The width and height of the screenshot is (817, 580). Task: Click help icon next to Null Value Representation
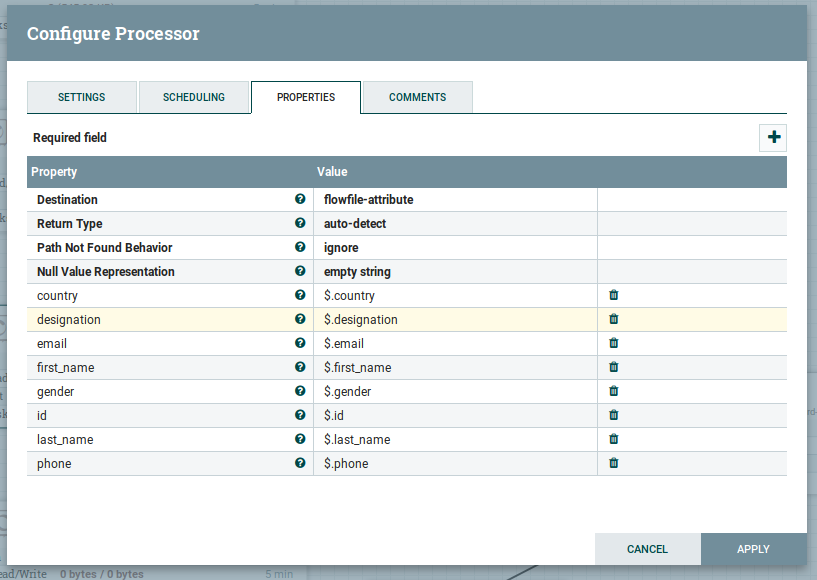pyautogui.click(x=300, y=272)
